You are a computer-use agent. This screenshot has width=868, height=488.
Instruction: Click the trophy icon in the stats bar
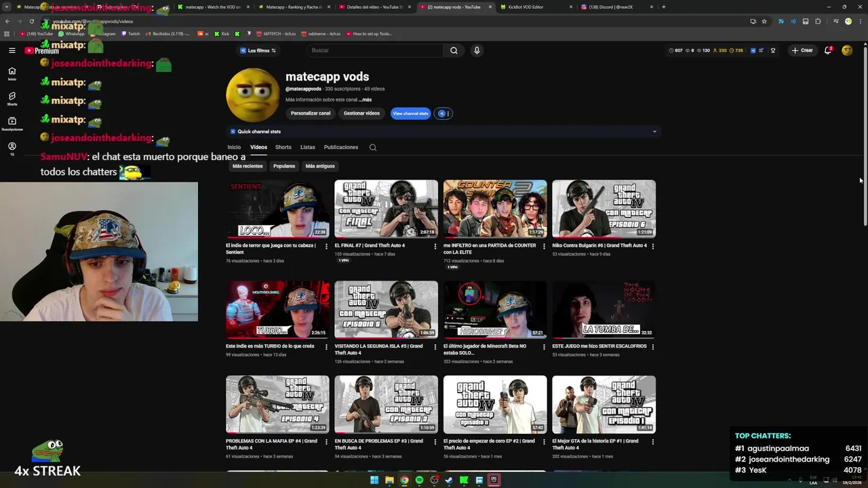coord(772,50)
